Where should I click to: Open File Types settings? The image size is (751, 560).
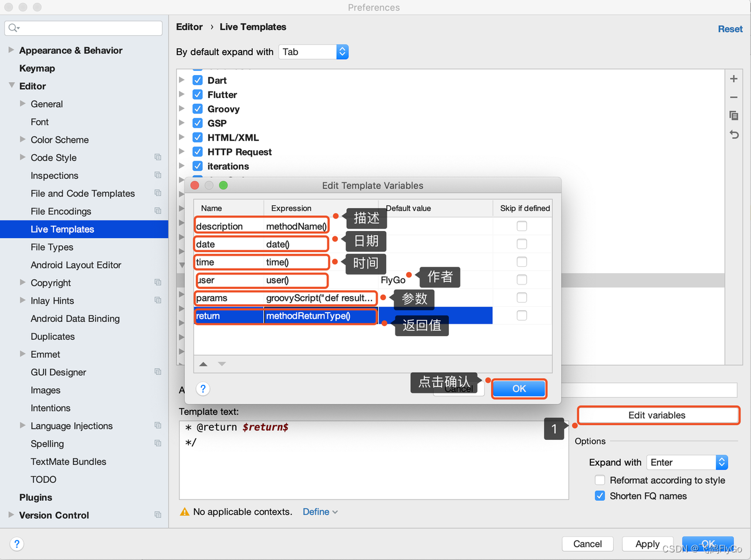(x=52, y=247)
